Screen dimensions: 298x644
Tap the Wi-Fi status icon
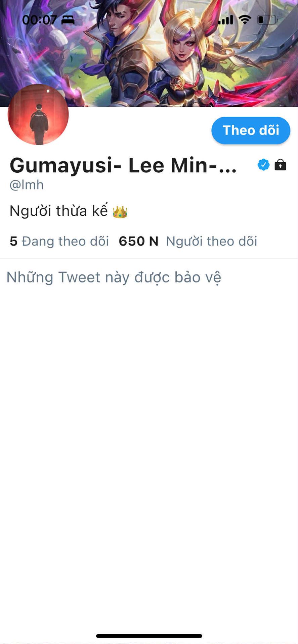(245, 20)
